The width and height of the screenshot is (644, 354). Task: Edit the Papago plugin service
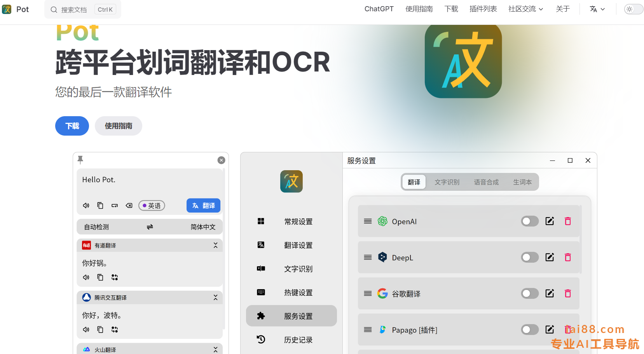550,330
